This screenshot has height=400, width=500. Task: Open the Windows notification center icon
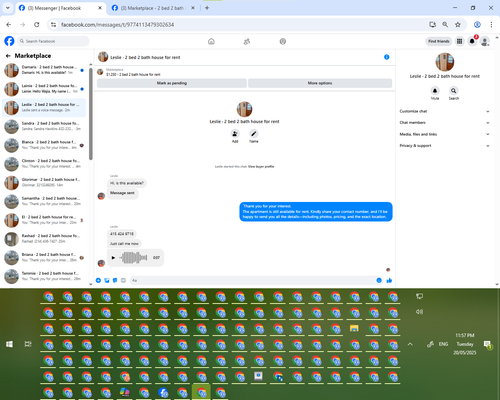(x=487, y=344)
